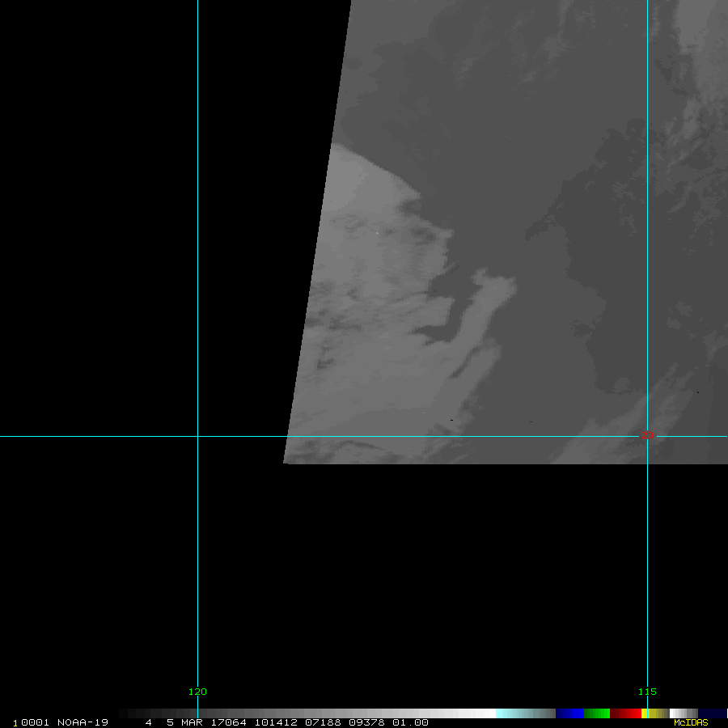This screenshot has height=728, width=728.
Task: Click the yellow McIDAS logo text
Action: [x=691, y=722]
